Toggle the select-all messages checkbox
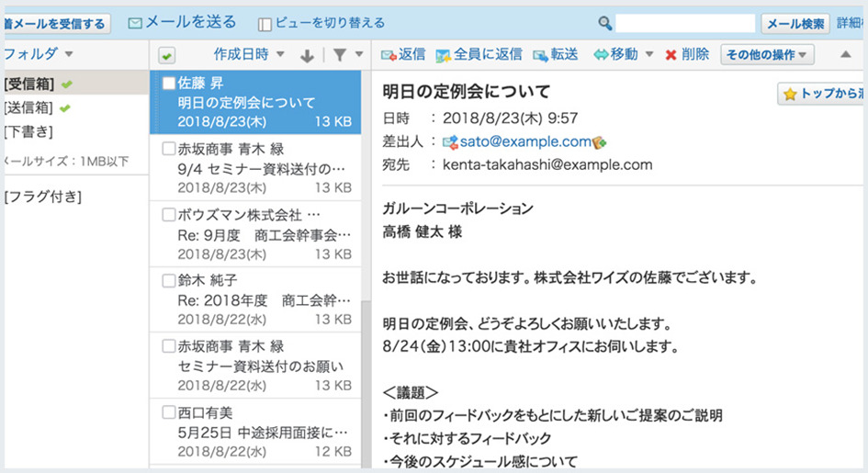This screenshot has width=868, height=473. pyautogui.click(x=166, y=56)
